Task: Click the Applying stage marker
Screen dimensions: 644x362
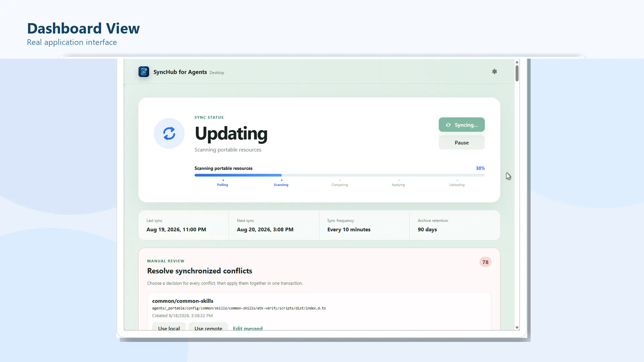Action: click(x=398, y=183)
